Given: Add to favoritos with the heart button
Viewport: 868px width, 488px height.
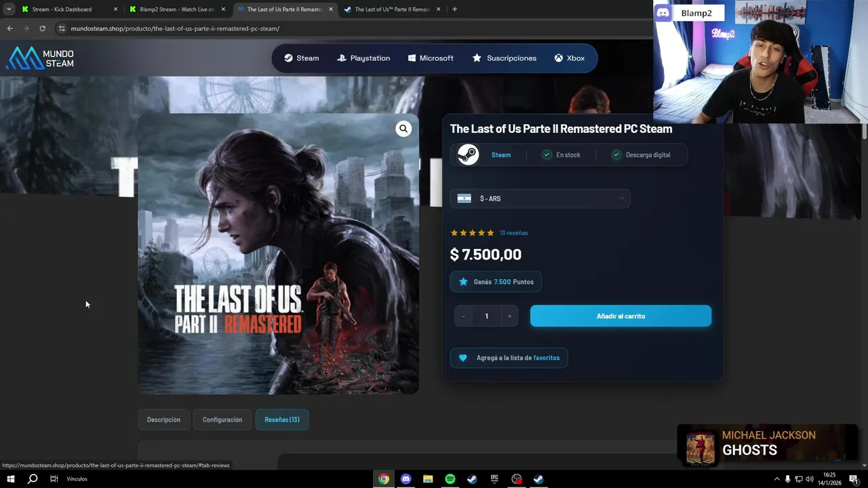Looking at the screenshot, I should [509, 358].
